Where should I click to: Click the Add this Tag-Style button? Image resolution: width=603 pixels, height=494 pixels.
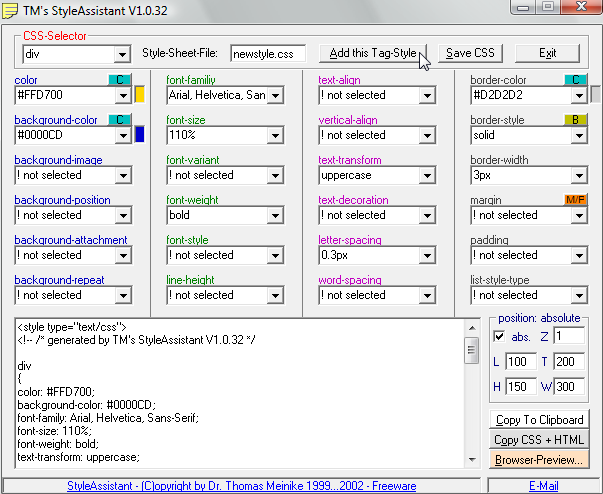(373, 53)
